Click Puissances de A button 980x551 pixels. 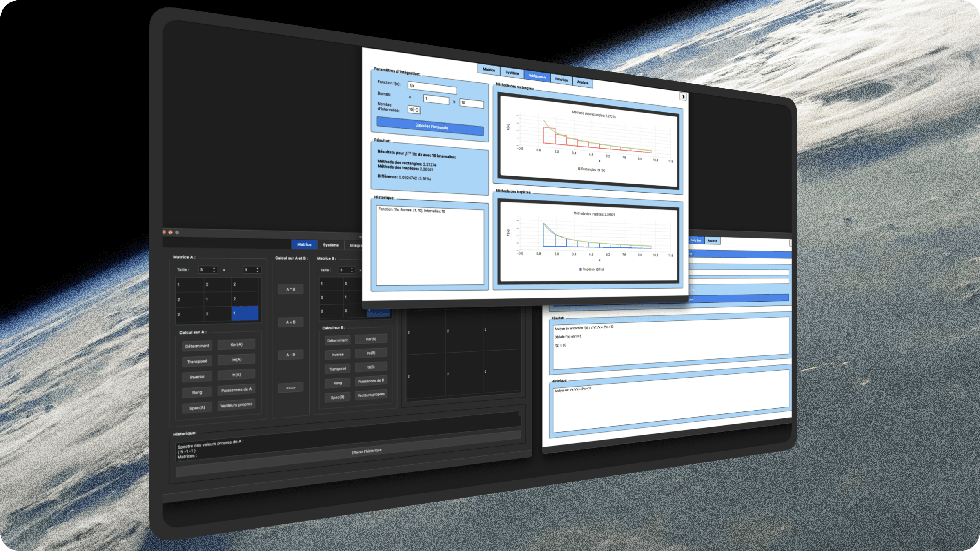click(236, 390)
